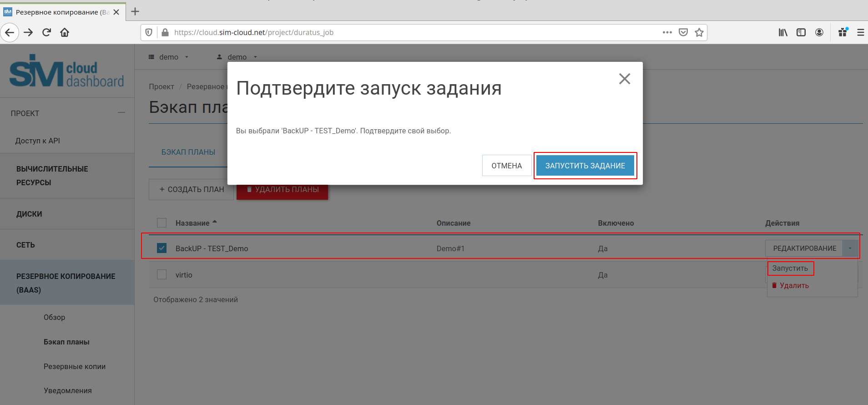Go to browser home page icon
The image size is (868, 405).
(x=65, y=32)
